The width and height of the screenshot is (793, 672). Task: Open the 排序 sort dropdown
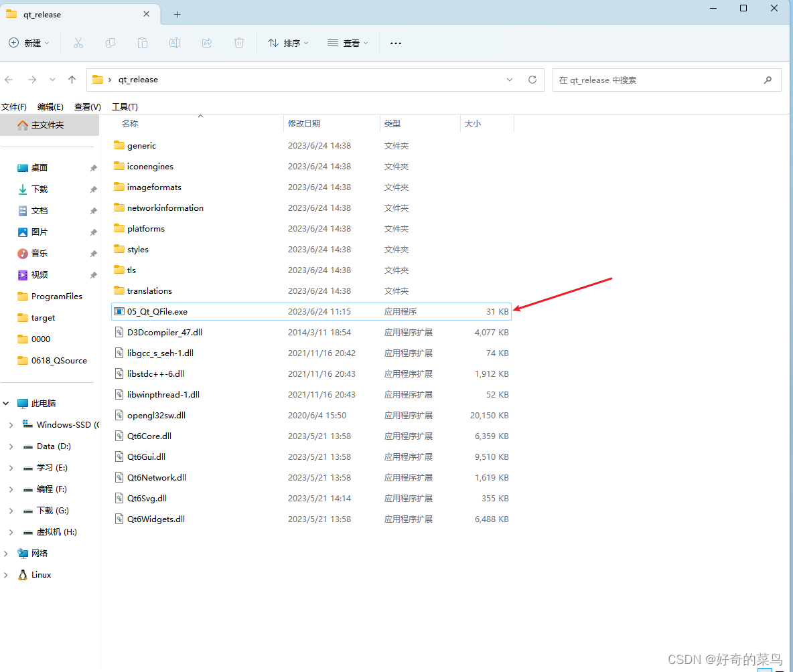(x=288, y=43)
